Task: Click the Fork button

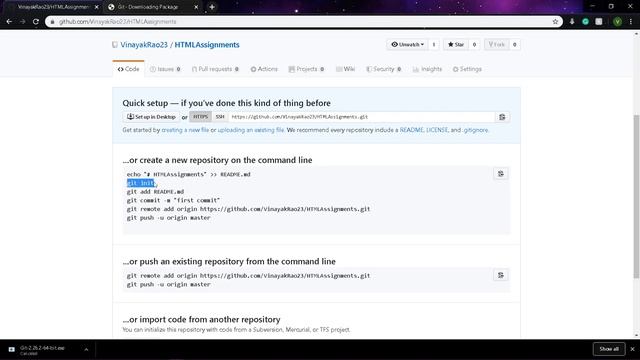Action: coord(497,44)
